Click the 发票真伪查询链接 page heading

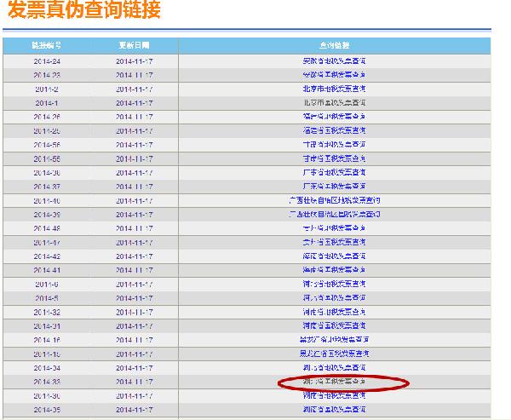84,9
